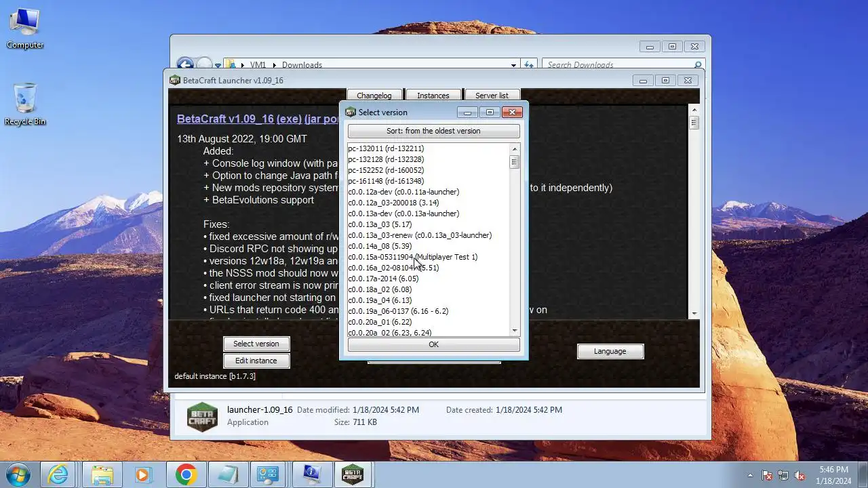Click the BetaCraft launcher file icon in Downloads
This screenshot has width=868, height=488.
coord(203,416)
